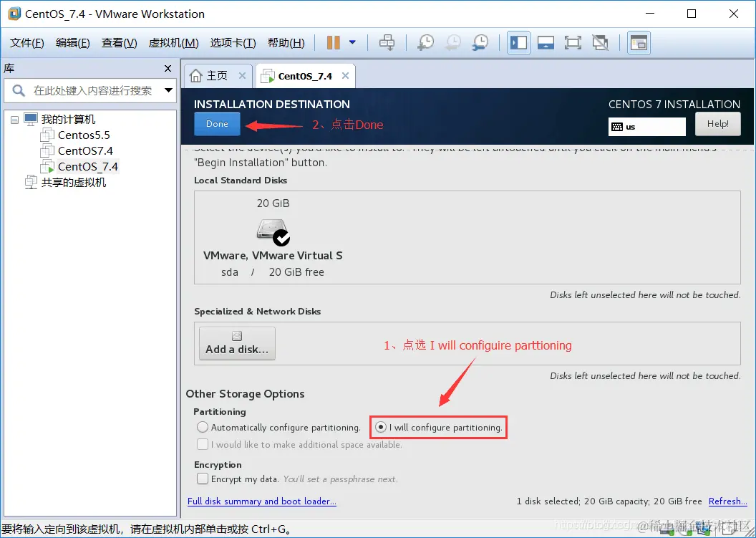Screen dimensions: 756x538
Task: Click the unity mode icon
Action: pos(600,42)
